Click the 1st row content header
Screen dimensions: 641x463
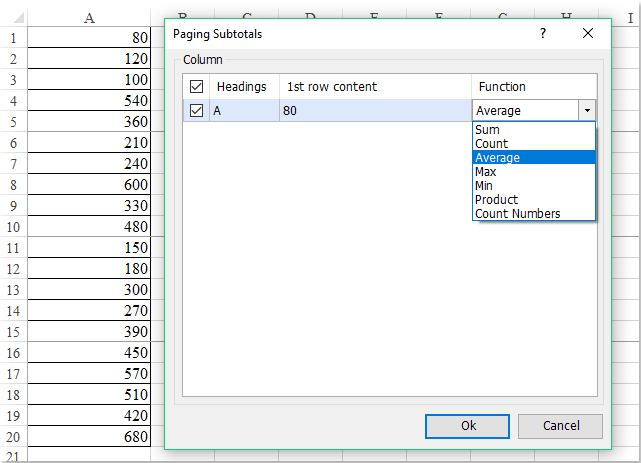tap(332, 87)
